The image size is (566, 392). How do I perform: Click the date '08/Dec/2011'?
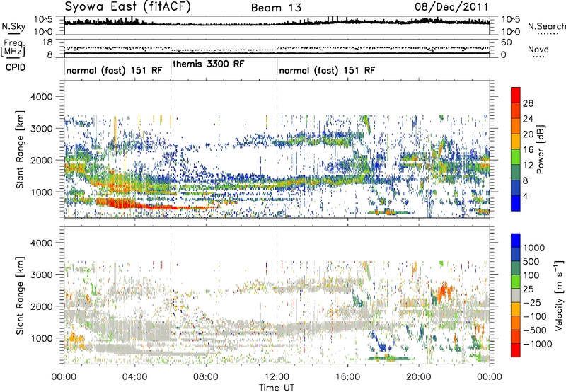[451, 6]
